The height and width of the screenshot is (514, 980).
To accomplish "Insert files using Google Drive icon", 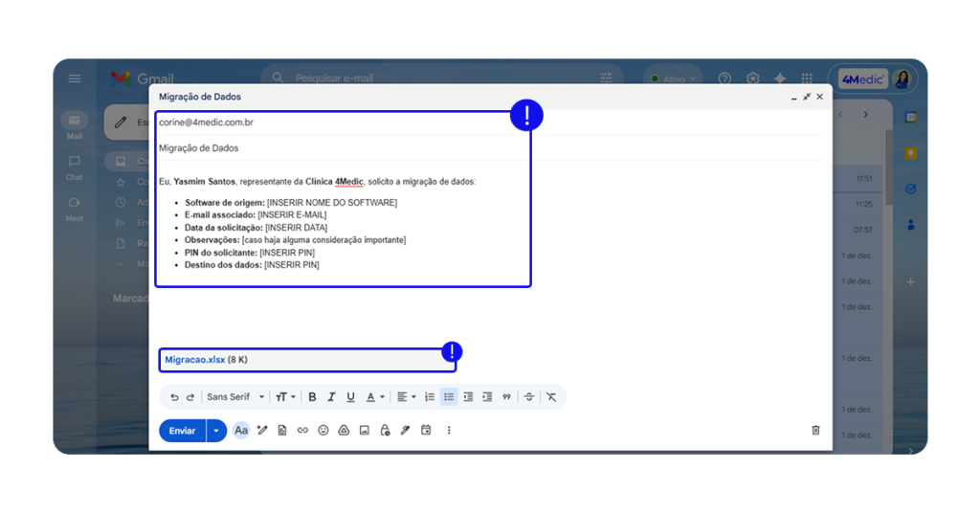I will [344, 431].
